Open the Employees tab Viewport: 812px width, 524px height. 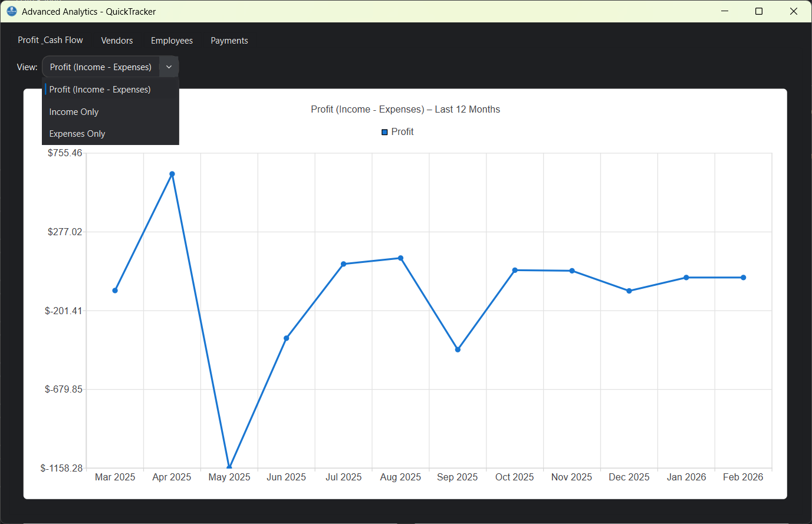[x=172, y=40]
